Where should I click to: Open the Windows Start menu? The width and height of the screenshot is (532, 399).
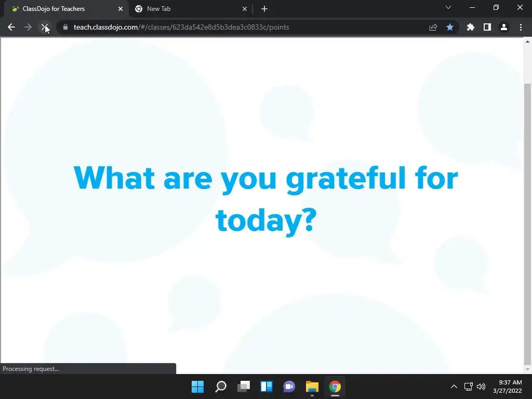tap(198, 387)
